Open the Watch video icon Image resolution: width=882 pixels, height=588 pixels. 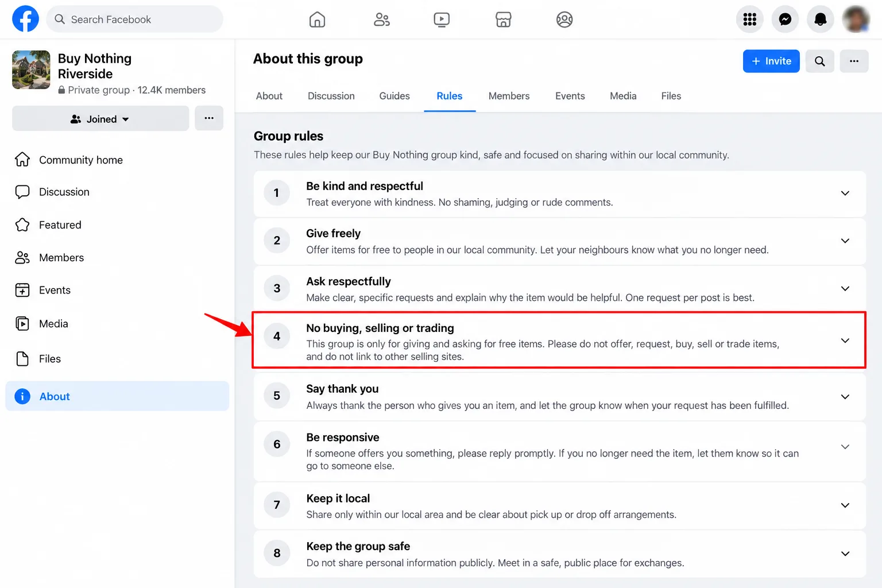coord(442,20)
